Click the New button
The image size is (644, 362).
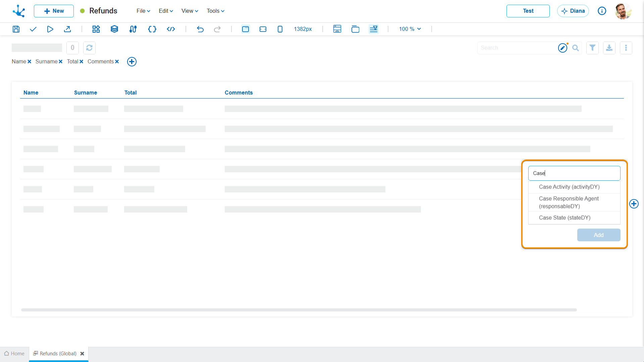[x=54, y=11]
